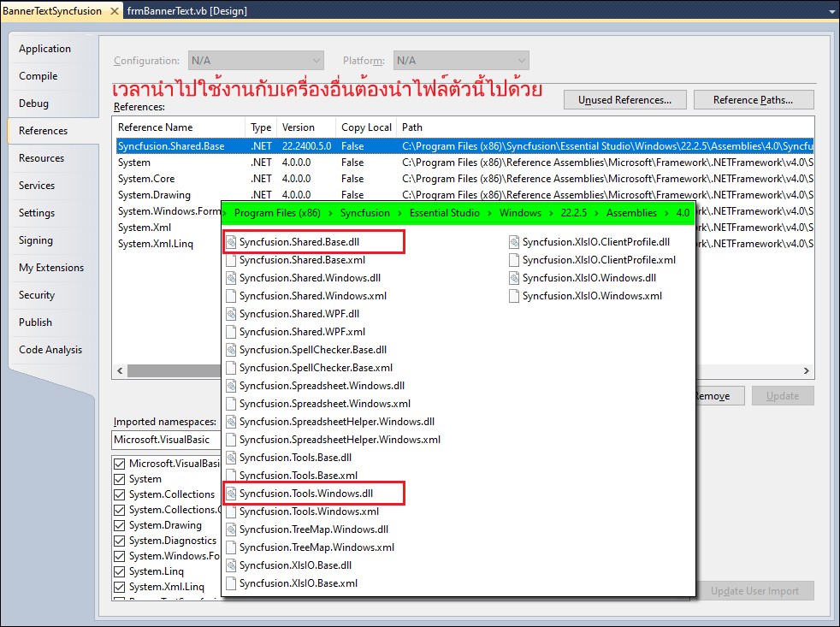Screen dimensions: 840x627
Task: Click the Syncfusion.XlsIO.Base.xml file icon
Action: [x=231, y=583]
